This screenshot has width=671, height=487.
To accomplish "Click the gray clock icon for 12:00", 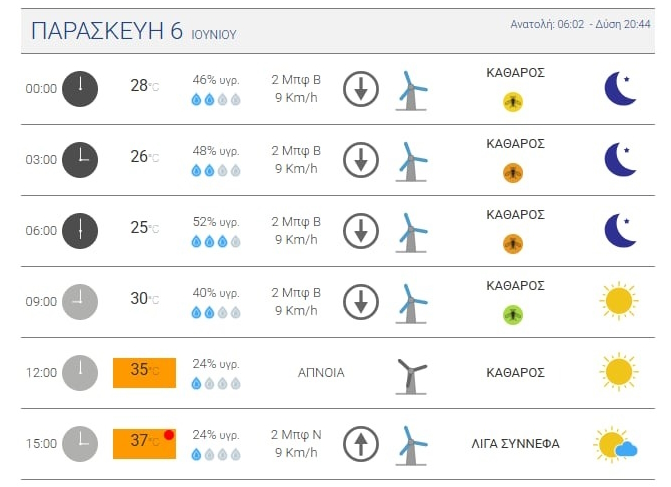I will pyautogui.click(x=80, y=372).
